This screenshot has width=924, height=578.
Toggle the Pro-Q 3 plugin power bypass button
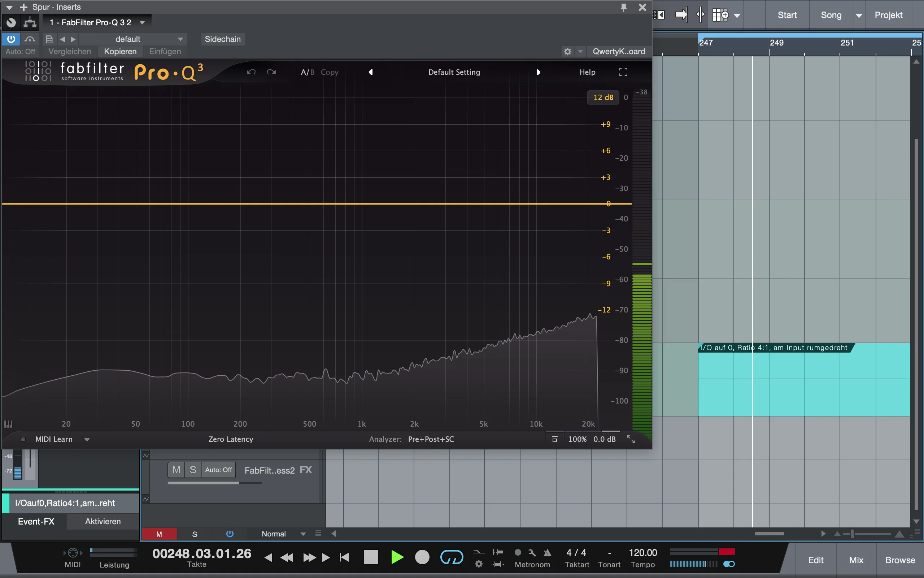(x=11, y=39)
